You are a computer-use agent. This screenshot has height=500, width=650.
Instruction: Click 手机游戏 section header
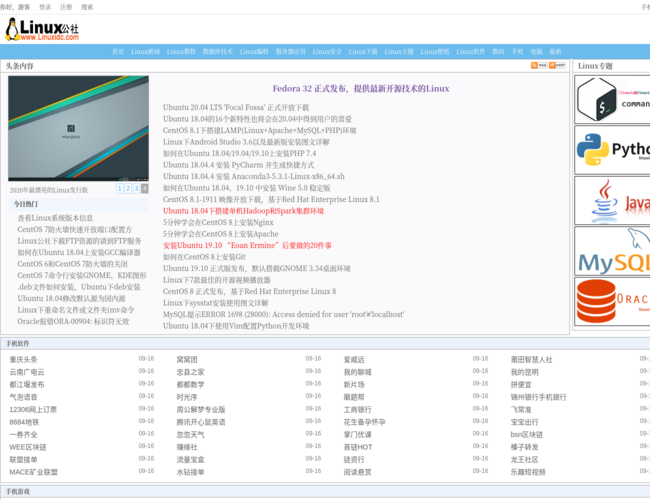tap(18, 491)
